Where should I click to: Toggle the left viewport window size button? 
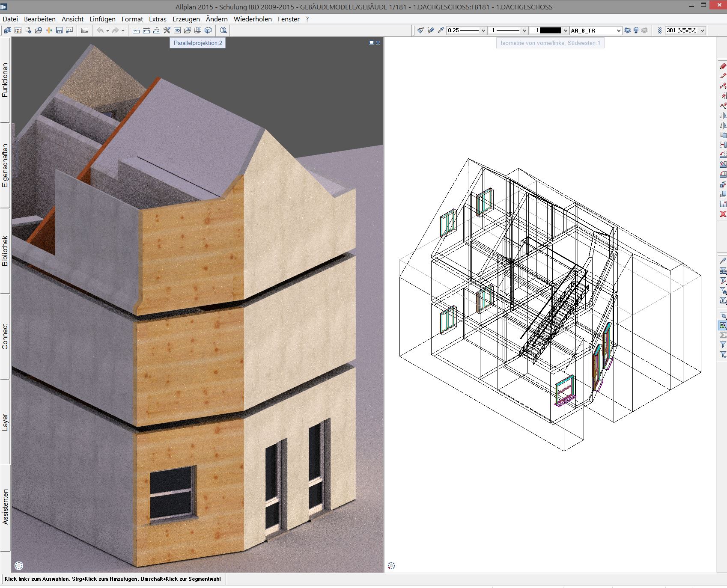371,43
